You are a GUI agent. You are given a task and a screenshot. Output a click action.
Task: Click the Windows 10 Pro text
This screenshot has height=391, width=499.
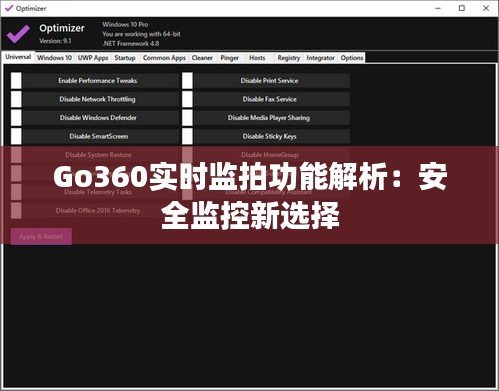[x=125, y=24]
